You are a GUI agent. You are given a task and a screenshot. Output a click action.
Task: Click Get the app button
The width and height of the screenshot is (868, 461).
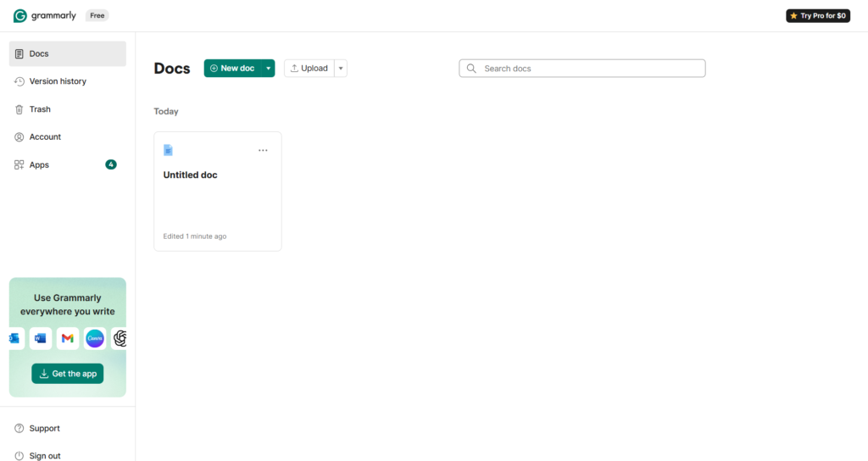[x=68, y=374]
